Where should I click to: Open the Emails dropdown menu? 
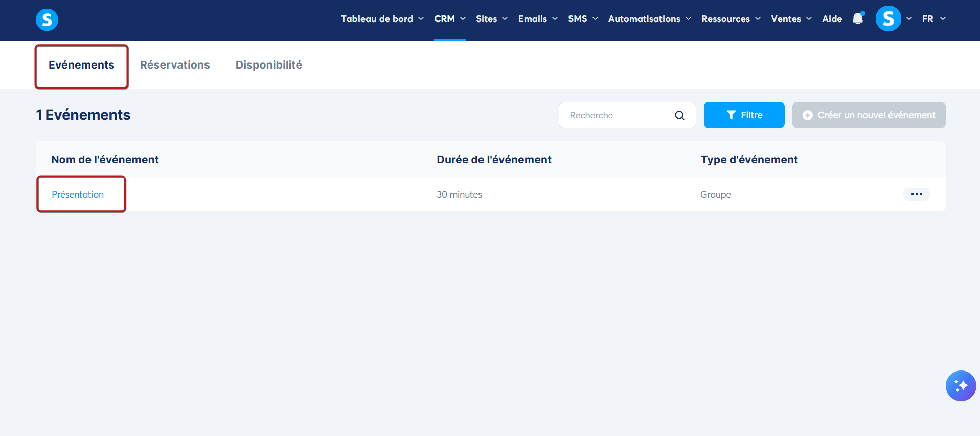click(538, 19)
